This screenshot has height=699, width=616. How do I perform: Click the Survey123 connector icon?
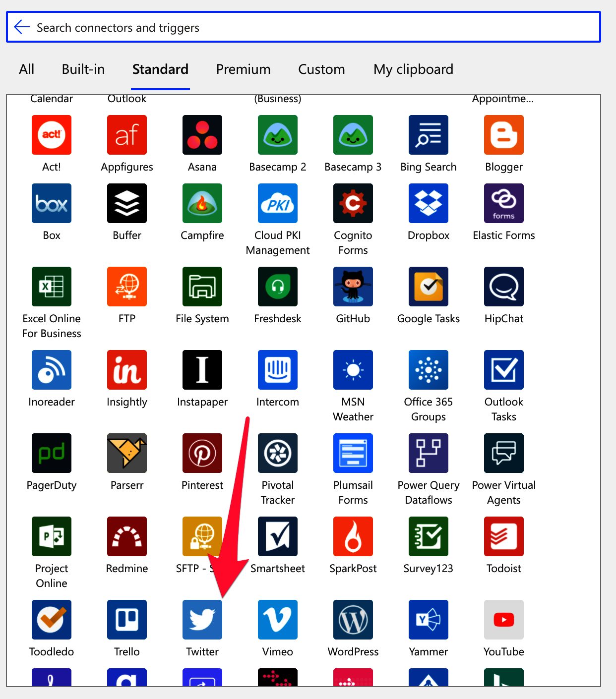pos(429,536)
